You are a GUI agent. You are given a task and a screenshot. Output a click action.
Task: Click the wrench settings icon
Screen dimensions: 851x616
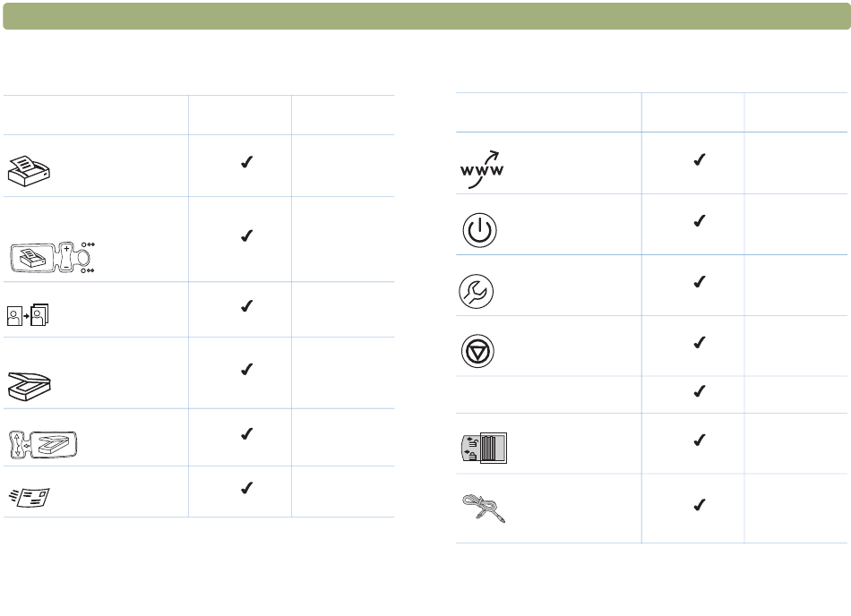[477, 291]
